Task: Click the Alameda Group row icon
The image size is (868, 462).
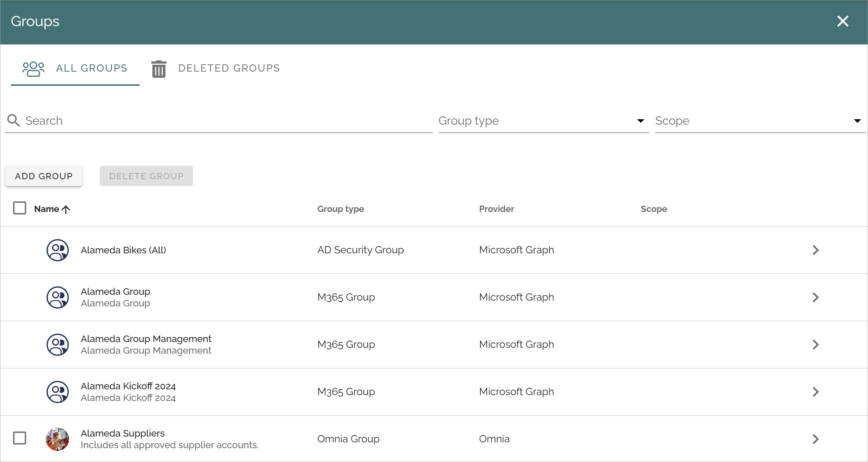Action: point(57,297)
